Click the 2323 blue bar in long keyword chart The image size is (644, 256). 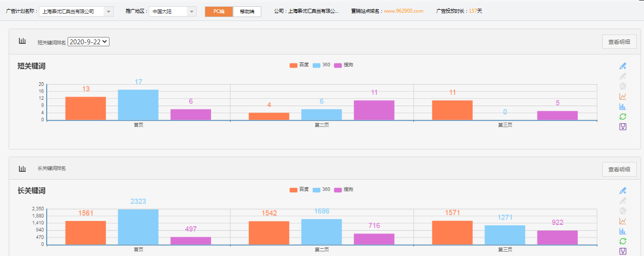click(x=138, y=226)
